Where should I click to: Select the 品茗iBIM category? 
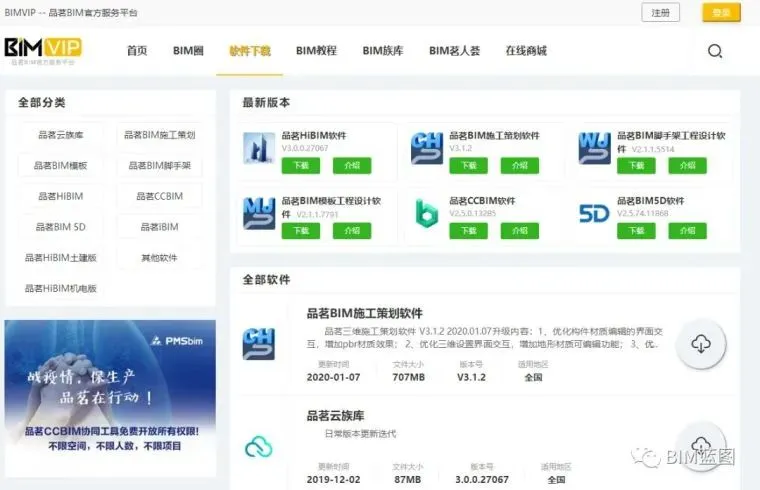click(x=159, y=227)
